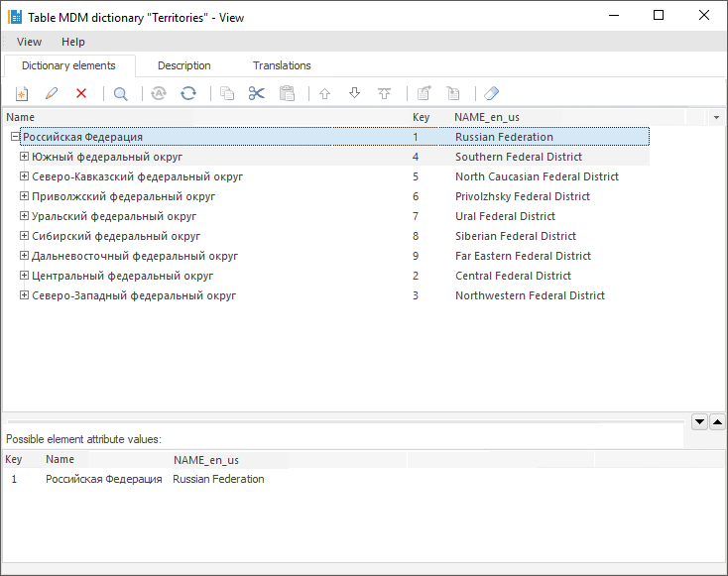Click the edit pencil icon
Screen dimensions: 728x576
[52, 94]
